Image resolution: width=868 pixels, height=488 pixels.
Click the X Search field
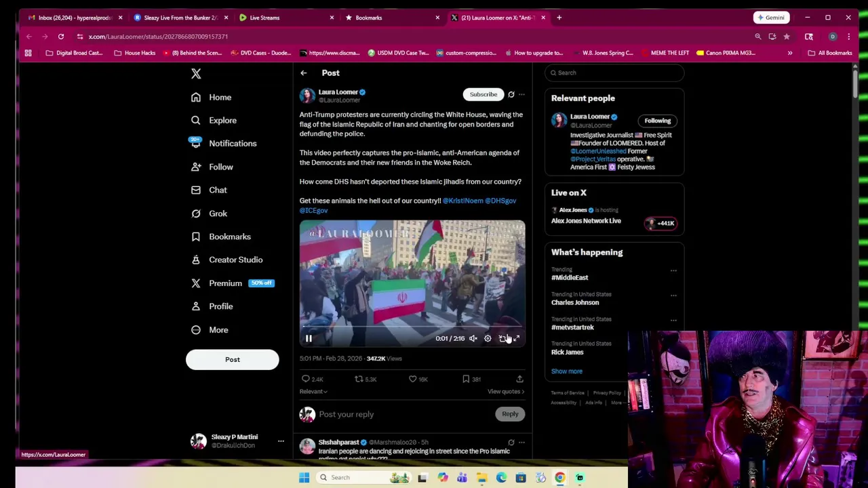point(614,73)
